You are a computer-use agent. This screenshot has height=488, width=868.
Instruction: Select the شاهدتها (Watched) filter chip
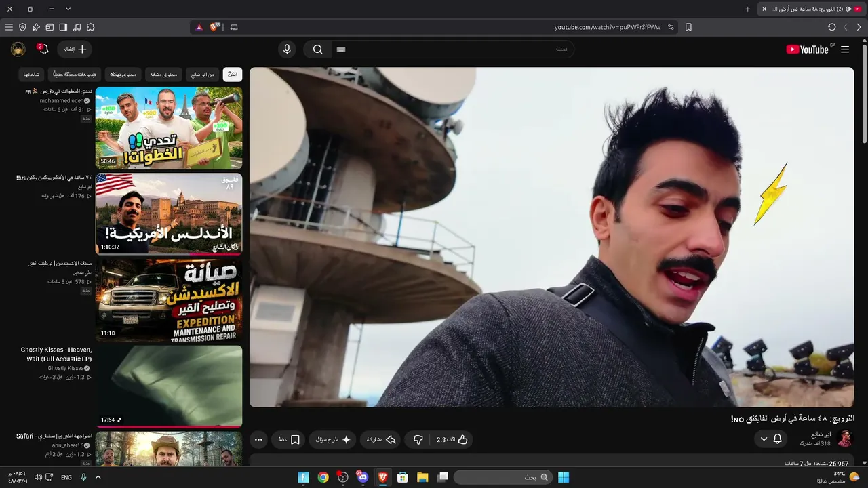click(x=32, y=75)
